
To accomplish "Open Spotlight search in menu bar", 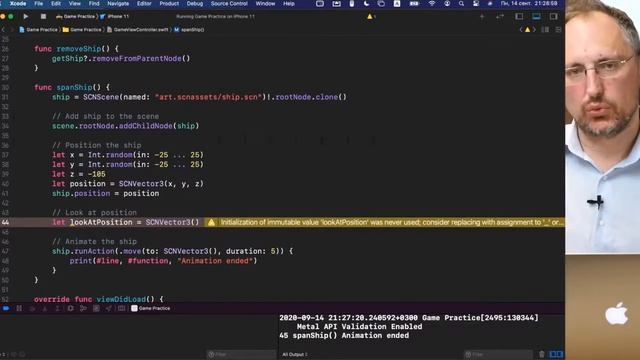I will pos(461,4).
